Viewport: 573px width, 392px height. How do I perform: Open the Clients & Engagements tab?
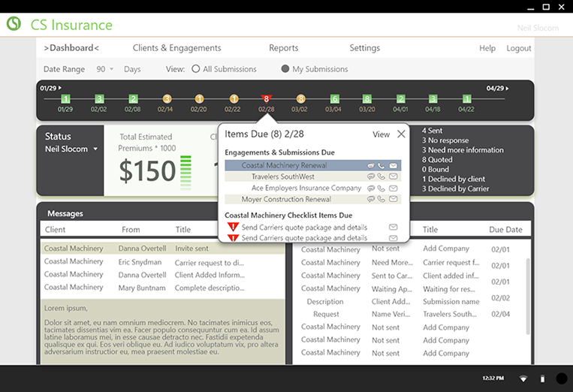[176, 48]
